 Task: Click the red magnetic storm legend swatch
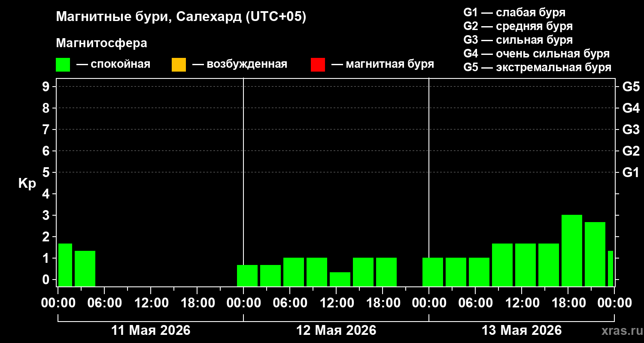click(x=318, y=65)
